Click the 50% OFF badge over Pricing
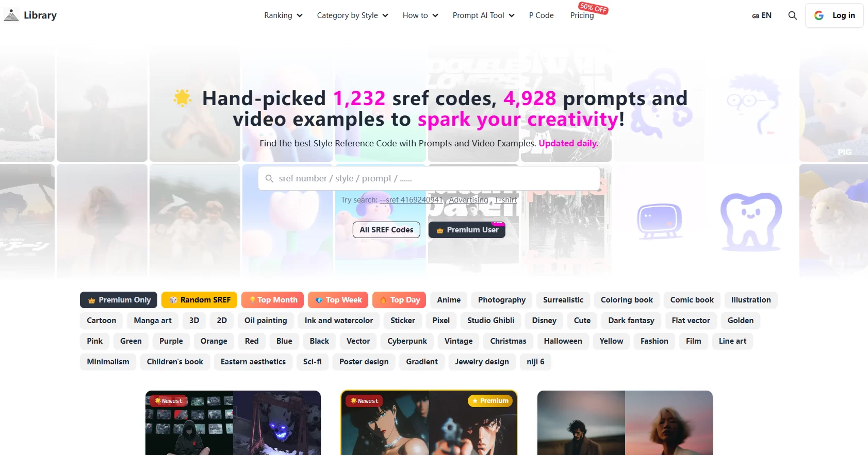 tap(593, 8)
